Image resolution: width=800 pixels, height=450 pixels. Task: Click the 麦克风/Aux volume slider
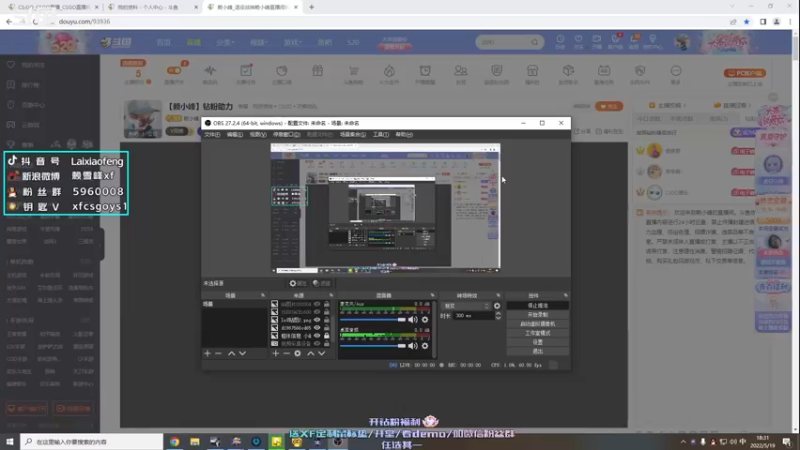(x=372, y=319)
